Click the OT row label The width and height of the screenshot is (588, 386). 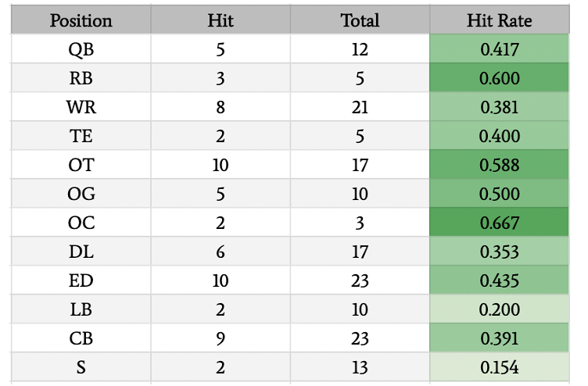click(x=81, y=165)
